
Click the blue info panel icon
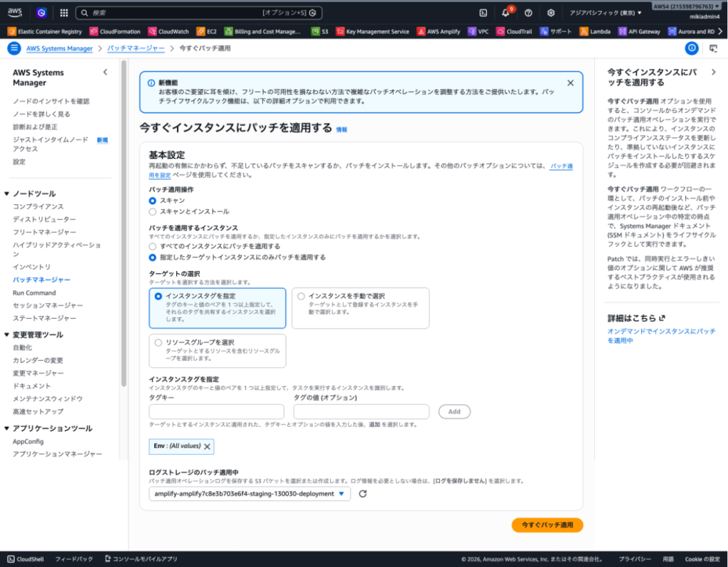pos(691,48)
